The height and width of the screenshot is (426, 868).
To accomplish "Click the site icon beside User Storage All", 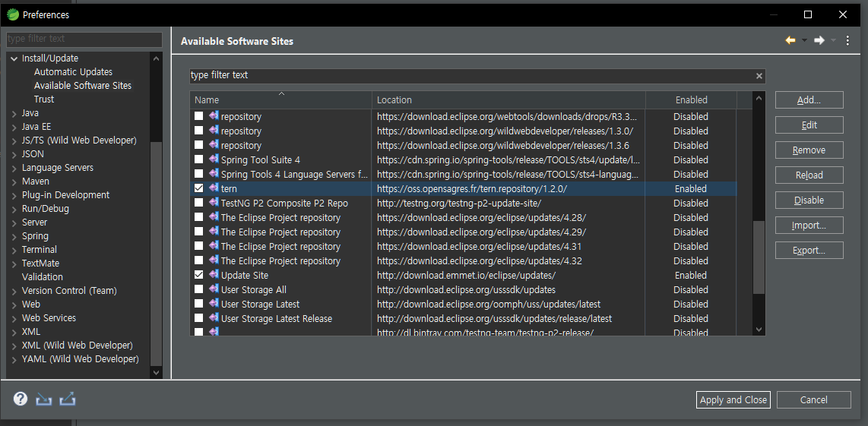I will (x=214, y=289).
